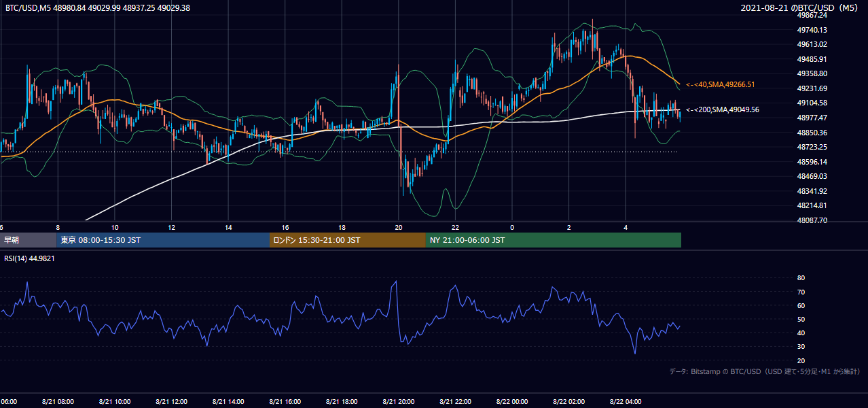
Task: Click RSI scale value 50
Action: pos(801,319)
